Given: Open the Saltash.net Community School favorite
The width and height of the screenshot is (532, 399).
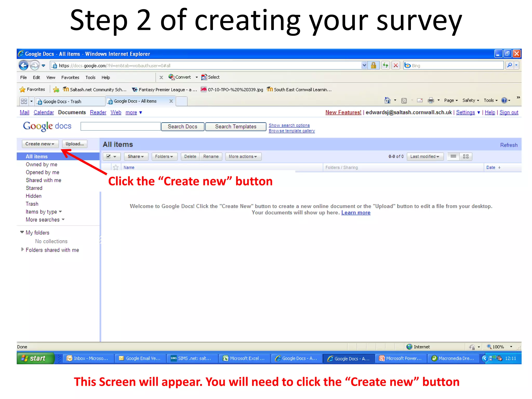Looking at the screenshot, I should [95, 90].
